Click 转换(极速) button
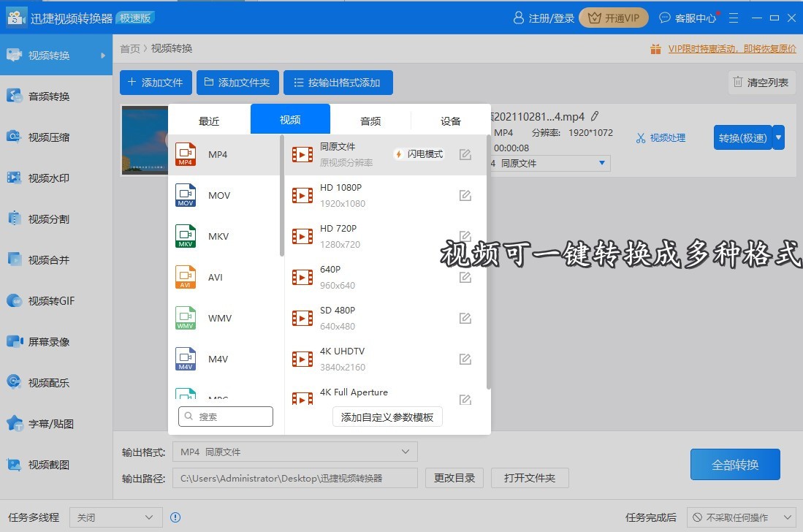Image resolution: width=803 pixels, height=532 pixels. click(x=742, y=137)
